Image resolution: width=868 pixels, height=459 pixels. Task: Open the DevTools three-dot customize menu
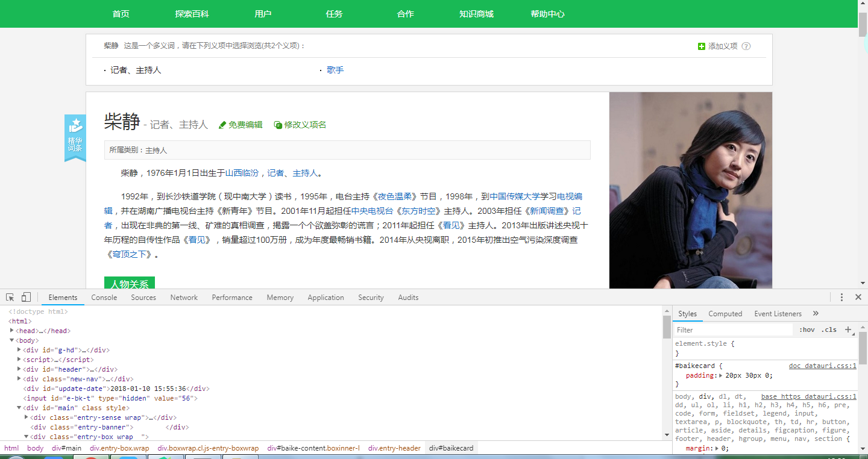pos(841,298)
